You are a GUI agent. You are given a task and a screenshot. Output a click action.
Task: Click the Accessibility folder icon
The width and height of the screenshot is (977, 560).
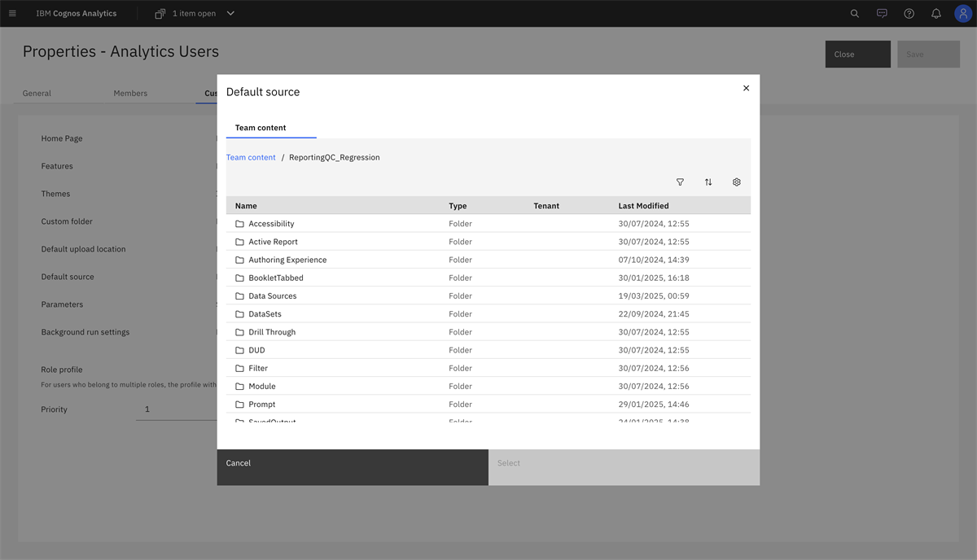pos(240,224)
